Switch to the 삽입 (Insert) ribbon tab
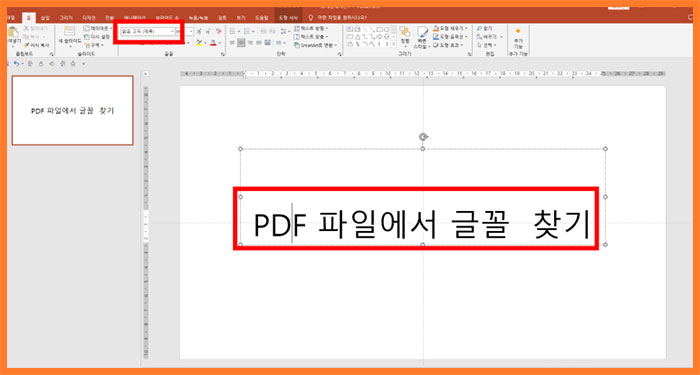 pos(45,18)
